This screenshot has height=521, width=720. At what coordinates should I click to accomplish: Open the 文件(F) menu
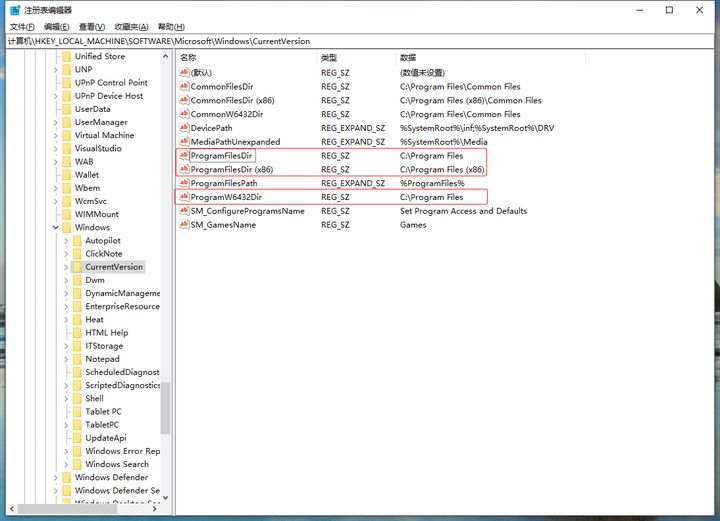coord(22,27)
